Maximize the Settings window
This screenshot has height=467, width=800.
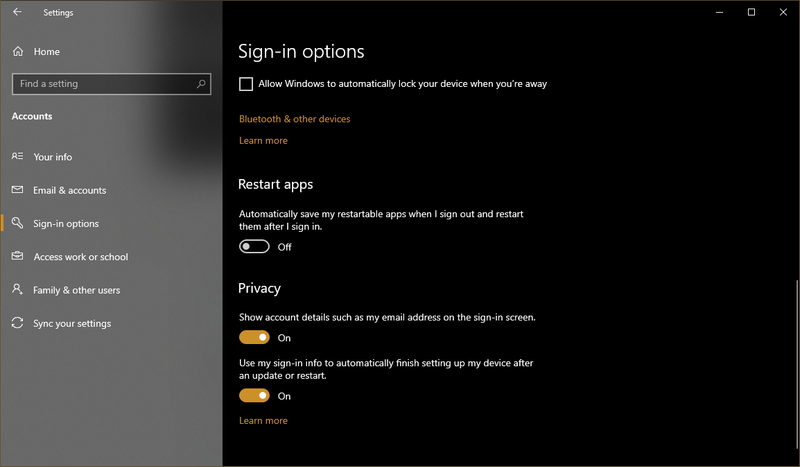(x=751, y=12)
